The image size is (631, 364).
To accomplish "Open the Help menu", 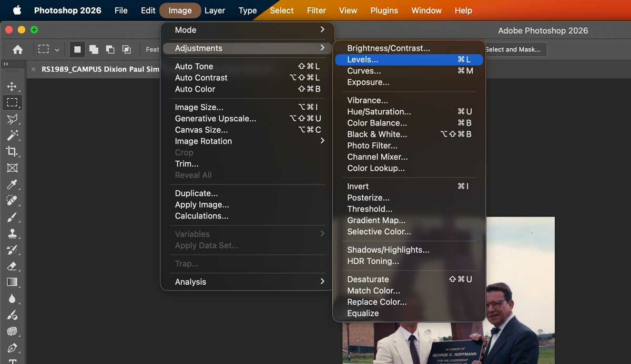I will pos(463,10).
